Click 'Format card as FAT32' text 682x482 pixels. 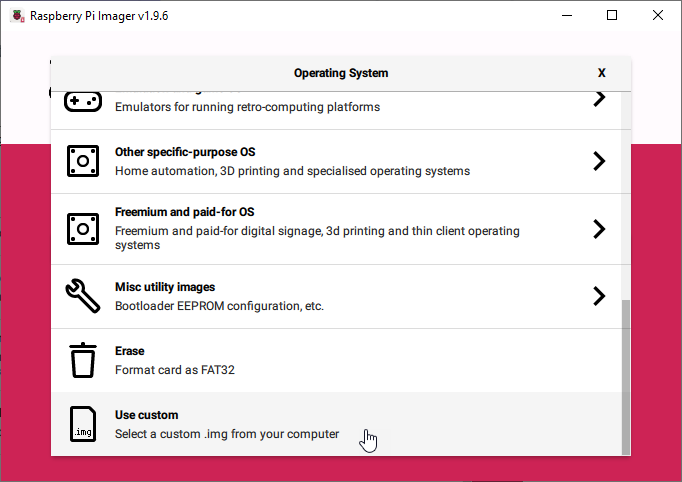[174, 370]
